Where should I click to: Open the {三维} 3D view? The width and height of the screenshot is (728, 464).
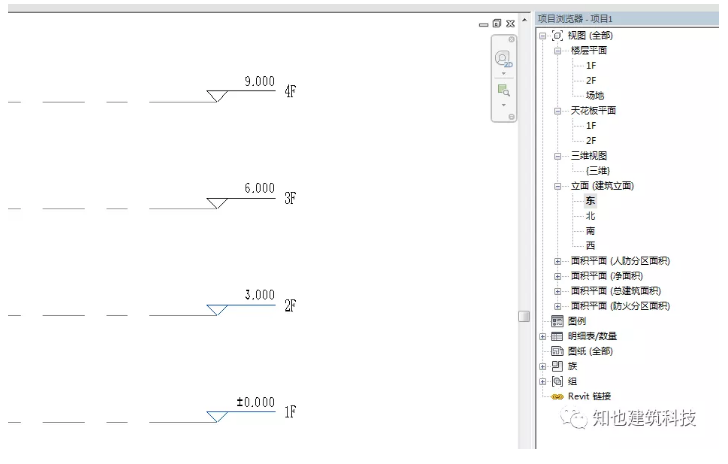598,170
